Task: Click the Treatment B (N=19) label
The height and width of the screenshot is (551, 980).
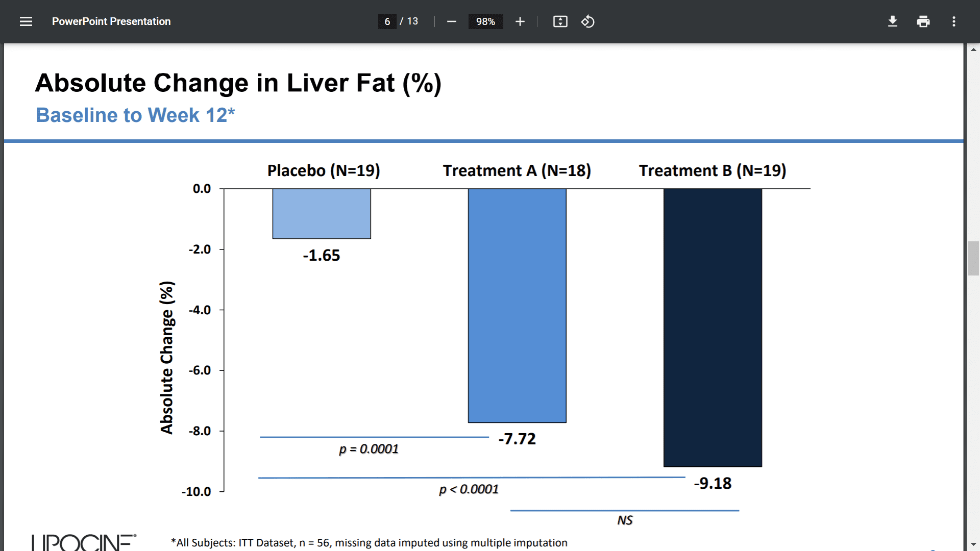Action: coord(713,170)
